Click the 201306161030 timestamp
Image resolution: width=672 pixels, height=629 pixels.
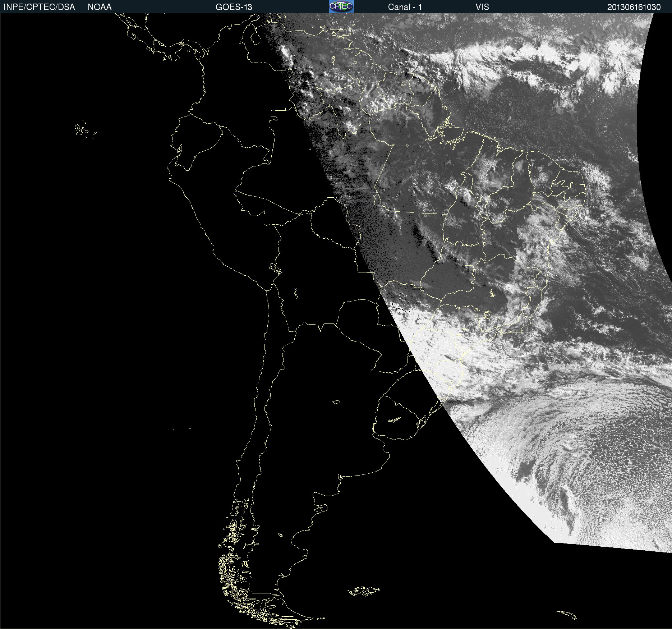click(x=634, y=7)
